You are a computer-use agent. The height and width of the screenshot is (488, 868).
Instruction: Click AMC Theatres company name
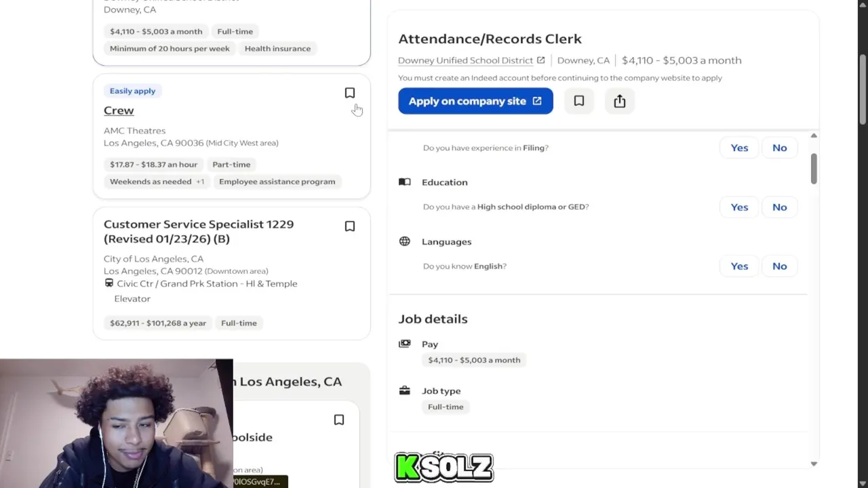tap(134, 131)
